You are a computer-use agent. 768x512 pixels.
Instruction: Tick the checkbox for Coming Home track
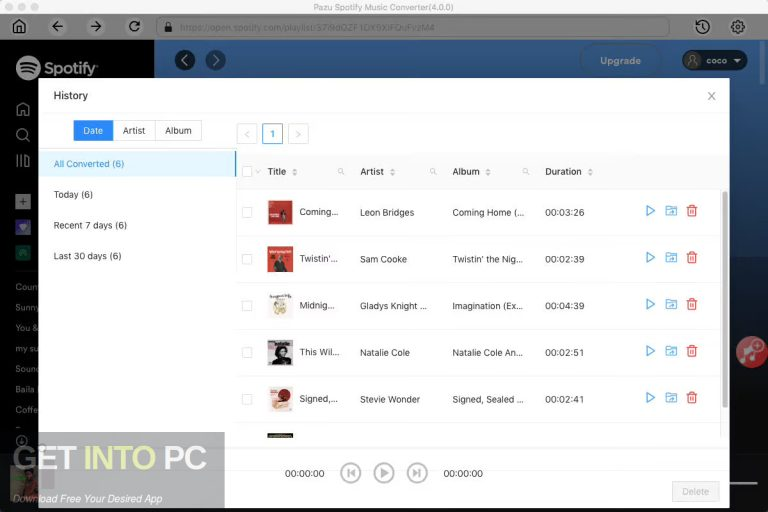[247, 212]
